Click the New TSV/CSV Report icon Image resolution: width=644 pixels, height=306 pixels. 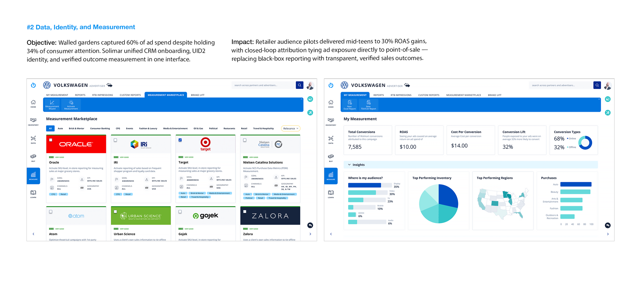click(368, 105)
